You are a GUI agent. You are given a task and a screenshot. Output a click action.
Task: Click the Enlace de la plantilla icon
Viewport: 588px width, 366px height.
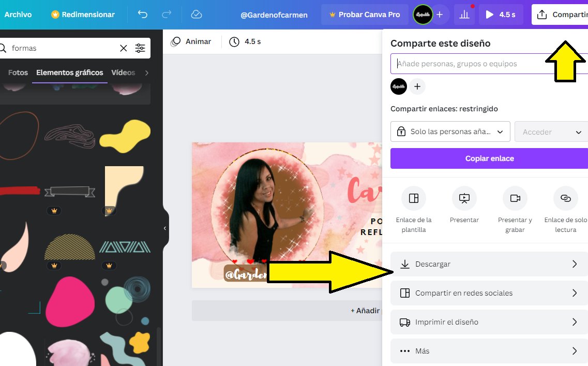click(414, 198)
